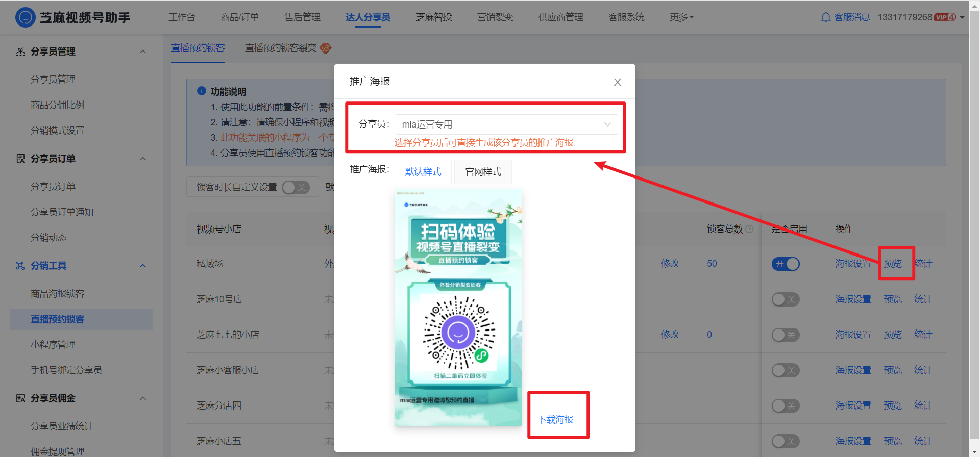This screenshot has width=980, height=457.
Task: Click 统计 in the 芝麻10号店 row
Action: (x=923, y=299)
